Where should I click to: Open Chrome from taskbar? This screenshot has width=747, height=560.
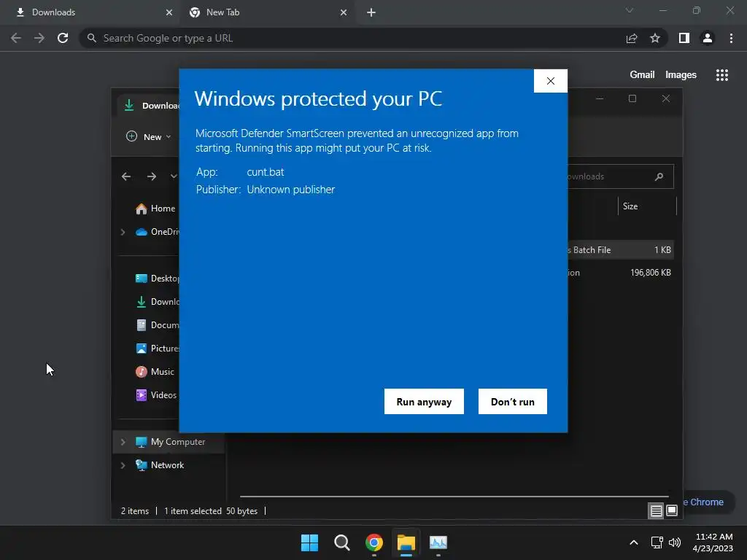[374, 542]
